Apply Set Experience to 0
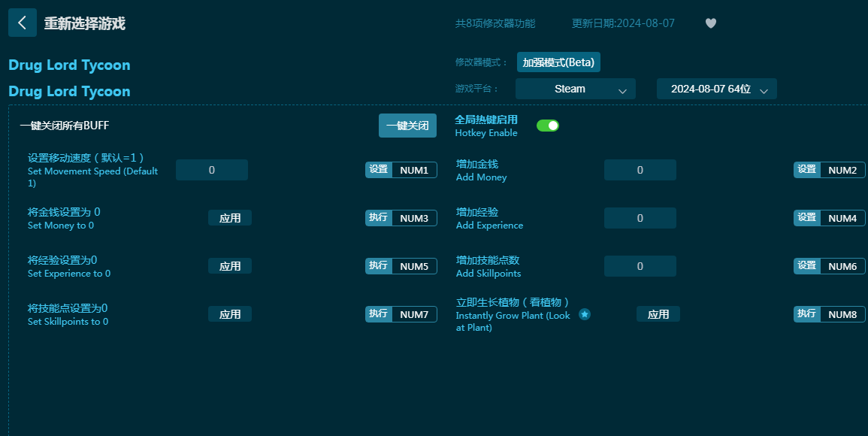This screenshot has width=868, height=436. [x=230, y=266]
